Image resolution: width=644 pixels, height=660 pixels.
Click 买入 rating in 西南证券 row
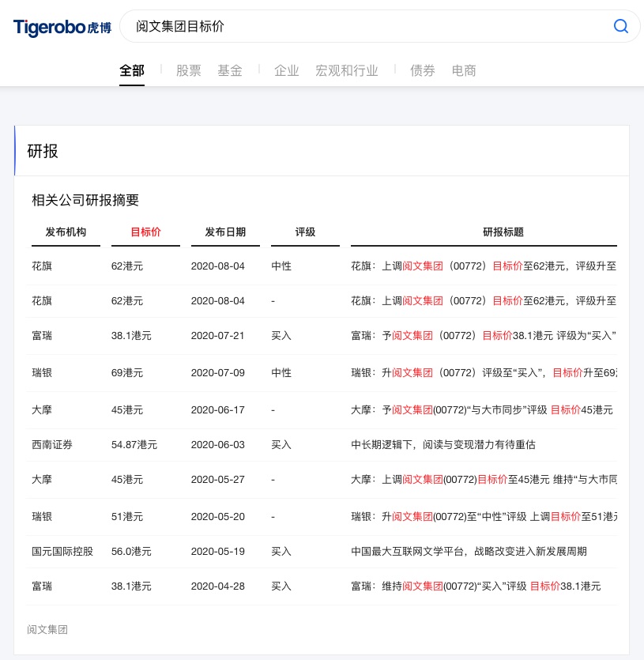click(281, 444)
